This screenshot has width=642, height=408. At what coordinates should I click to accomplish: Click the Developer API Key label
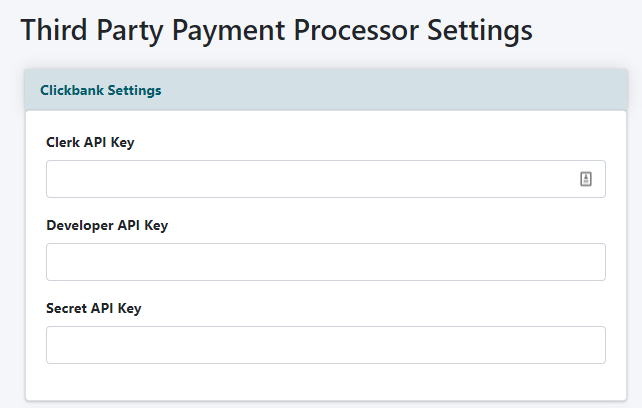pyautogui.click(x=107, y=225)
